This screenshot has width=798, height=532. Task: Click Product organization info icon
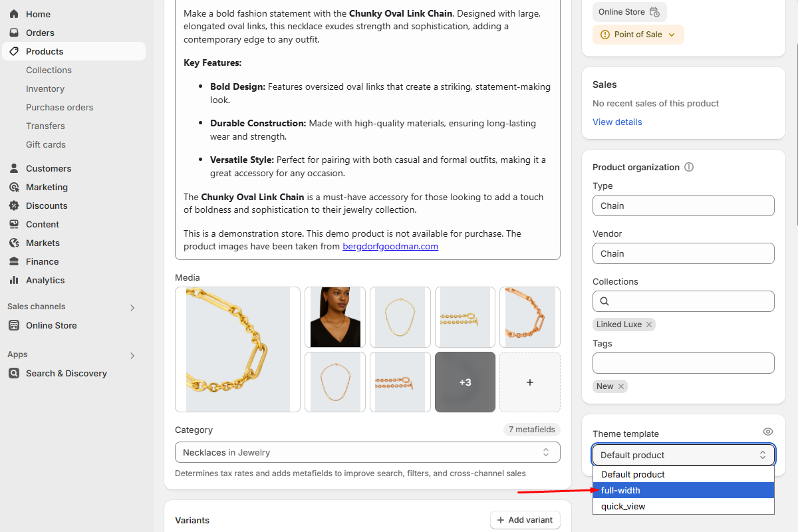coord(689,167)
